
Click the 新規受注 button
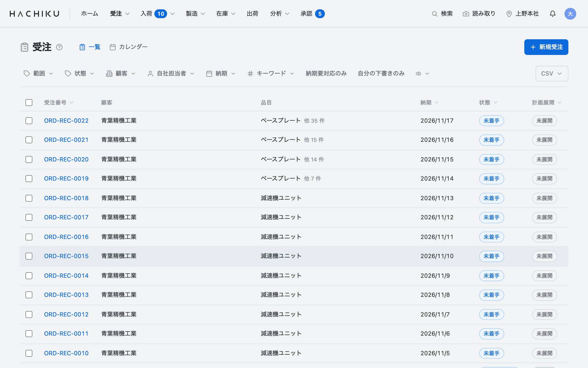(546, 47)
